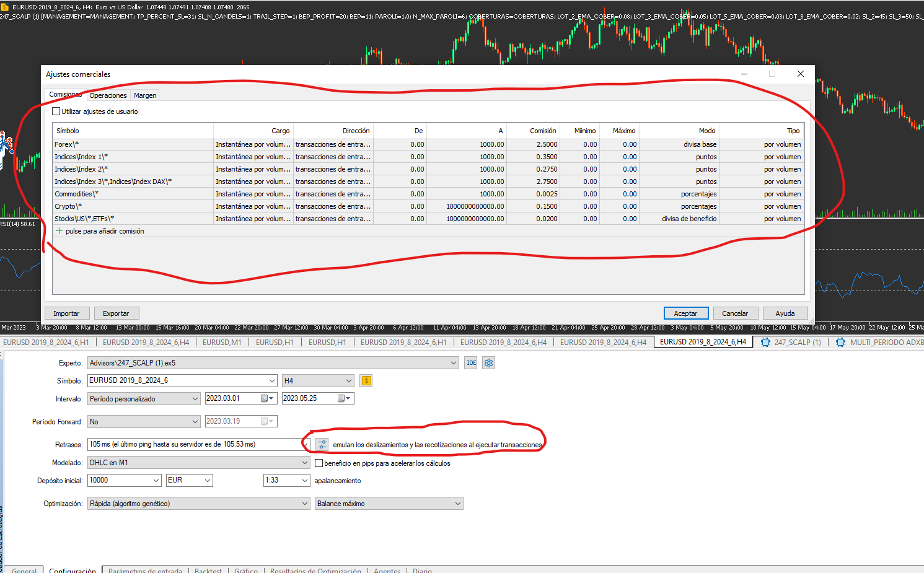Open the EUR deposit currency dropdown
The image size is (924, 573).
click(x=189, y=481)
